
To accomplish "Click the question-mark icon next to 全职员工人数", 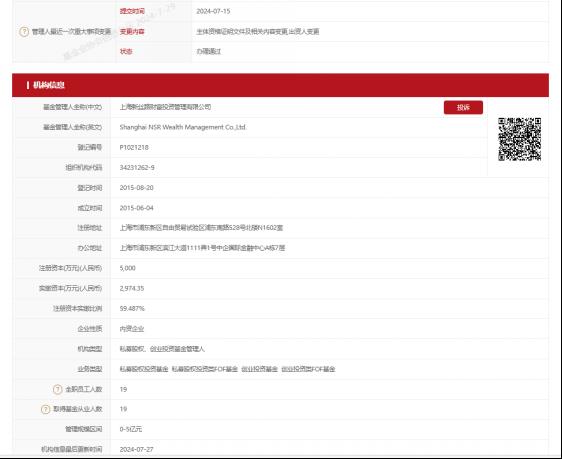I will coord(57,389).
